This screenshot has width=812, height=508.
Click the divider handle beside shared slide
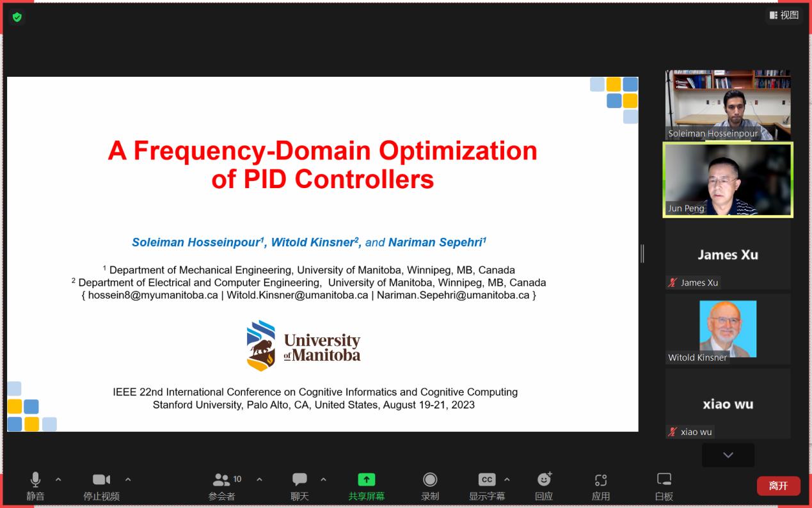pos(642,253)
